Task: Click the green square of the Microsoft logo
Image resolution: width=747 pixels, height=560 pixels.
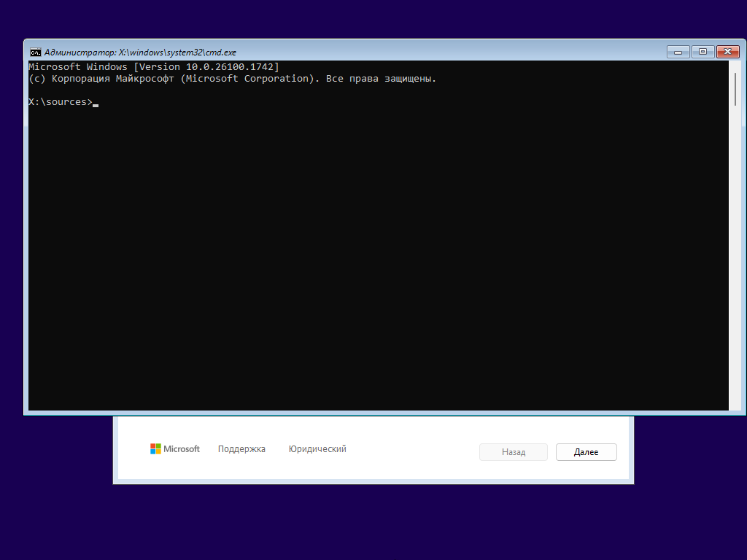Action: 158,446
